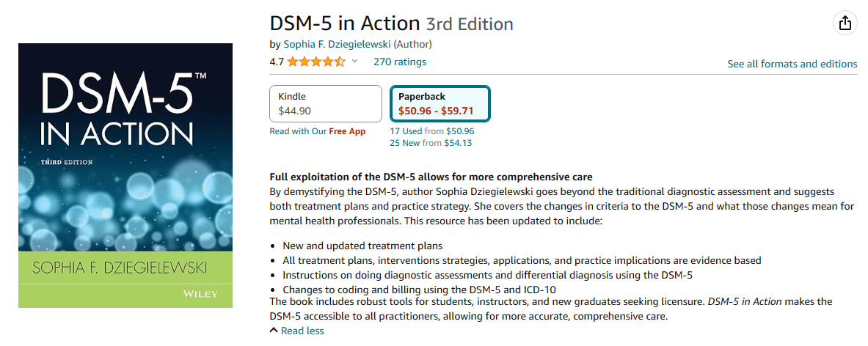Screen dimensions: 868x346
Task: Click the book title DSM-5 in Action
Action: [x=345, y=23]
